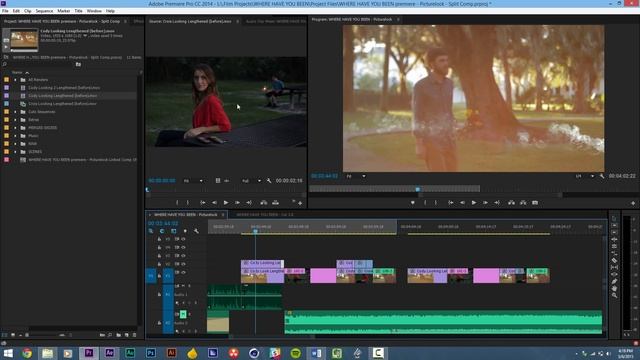The height and width of the screenshot is (360, 640).
Task: Expand the first bin in Project list
Action: (x=16, y=80)
